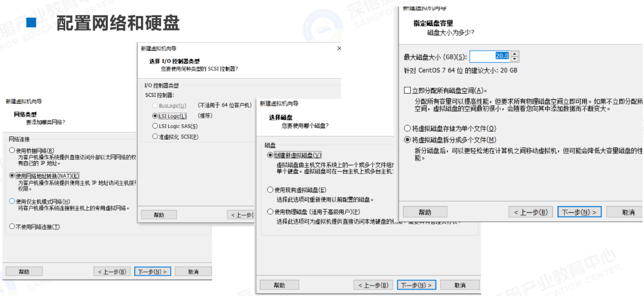
Task: Choose 准虚拟化 SCSI controller type
Action: click(x=155, y=137)
